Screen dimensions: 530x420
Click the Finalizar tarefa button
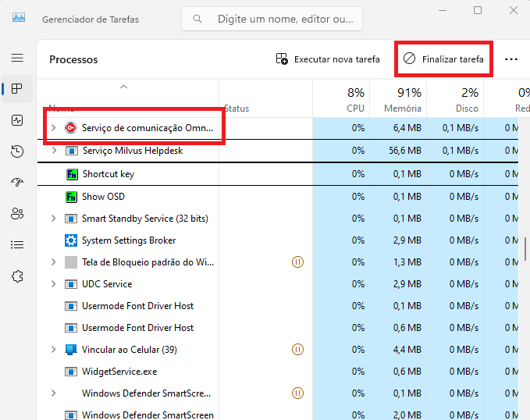pos(443,59)
